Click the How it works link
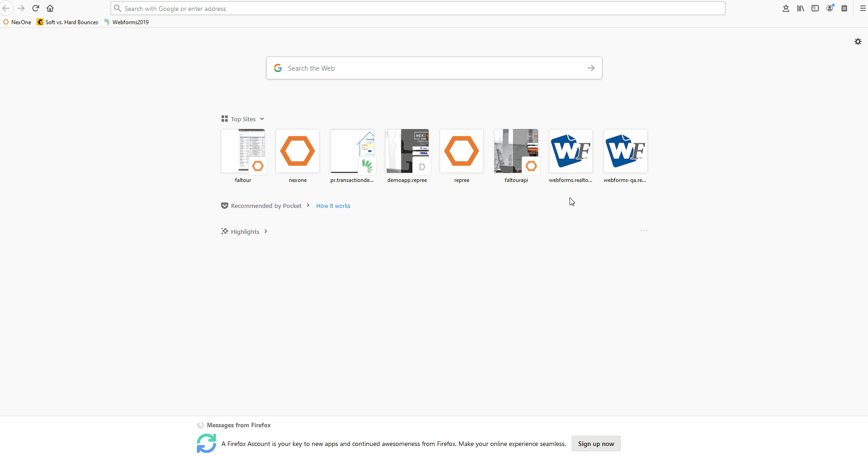Image resolution: width=868 pixels, height=456 pixels. click(x=333, y=206)
